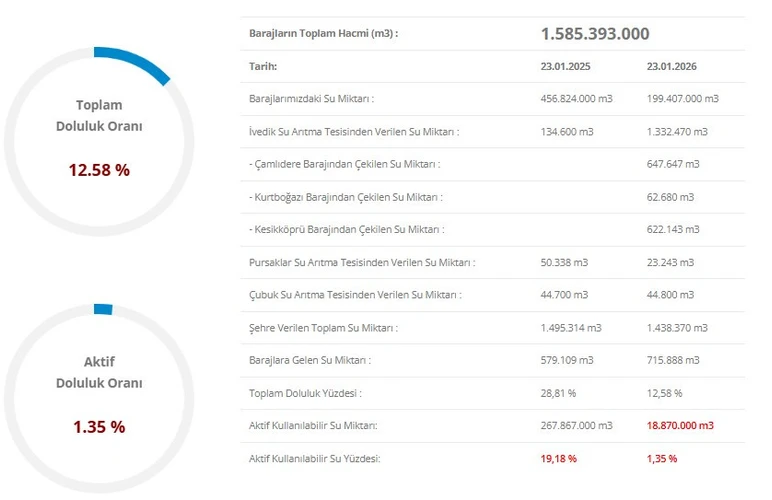The image size is (772, 500).
Task: Select the 23.01.2025 date column header
Action: (566, 66)
